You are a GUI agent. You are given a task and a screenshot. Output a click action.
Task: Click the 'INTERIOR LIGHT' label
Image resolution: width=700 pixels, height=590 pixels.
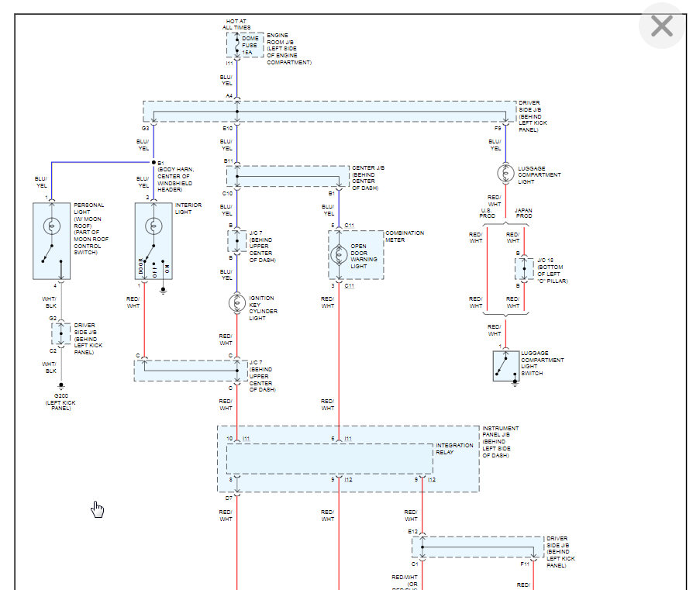[188, 209]
